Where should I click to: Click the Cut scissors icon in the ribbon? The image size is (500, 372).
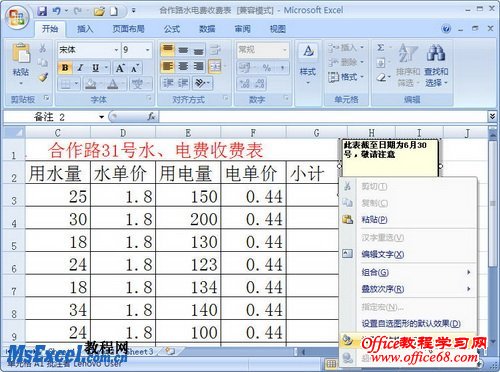click(x=43, y=48)
